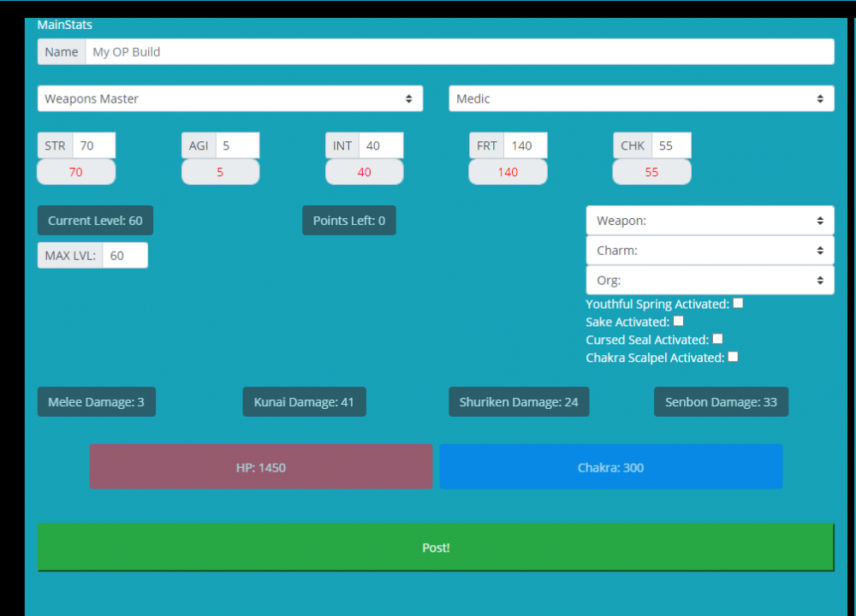Focus the STR value input
Viewport: 856px width, 616px height.
point(94,145)
